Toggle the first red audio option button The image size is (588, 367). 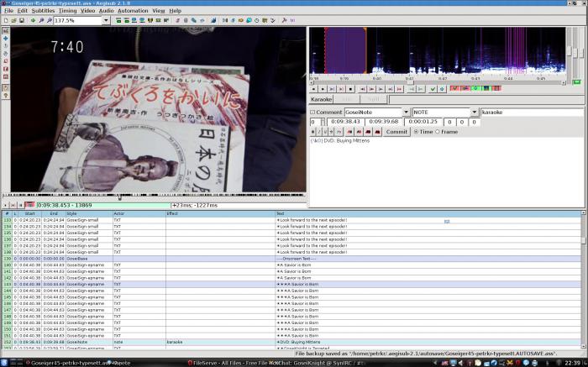tap(454, 88)
